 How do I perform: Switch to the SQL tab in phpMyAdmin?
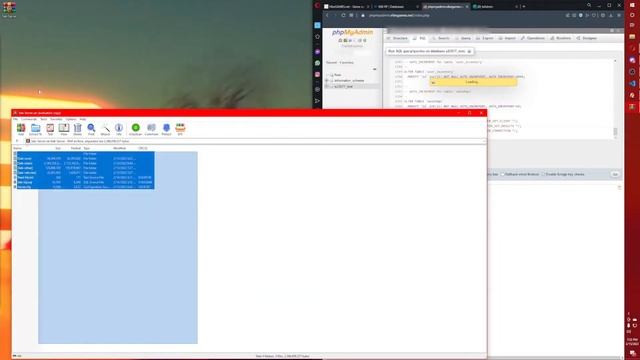click(x=420, y=38)
